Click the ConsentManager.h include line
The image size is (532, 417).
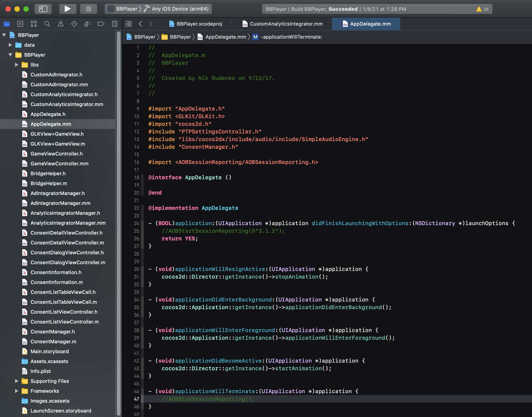193,147
